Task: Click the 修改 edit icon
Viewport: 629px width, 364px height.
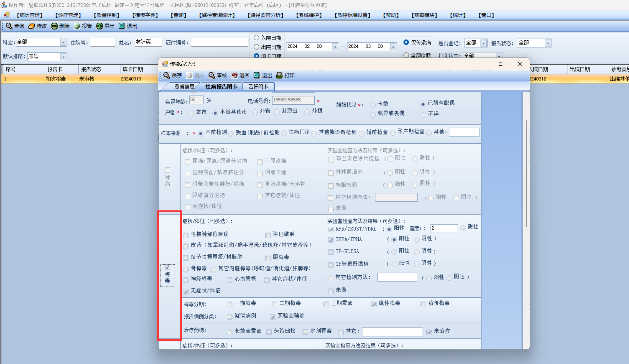Action: (x=32, y=26)
